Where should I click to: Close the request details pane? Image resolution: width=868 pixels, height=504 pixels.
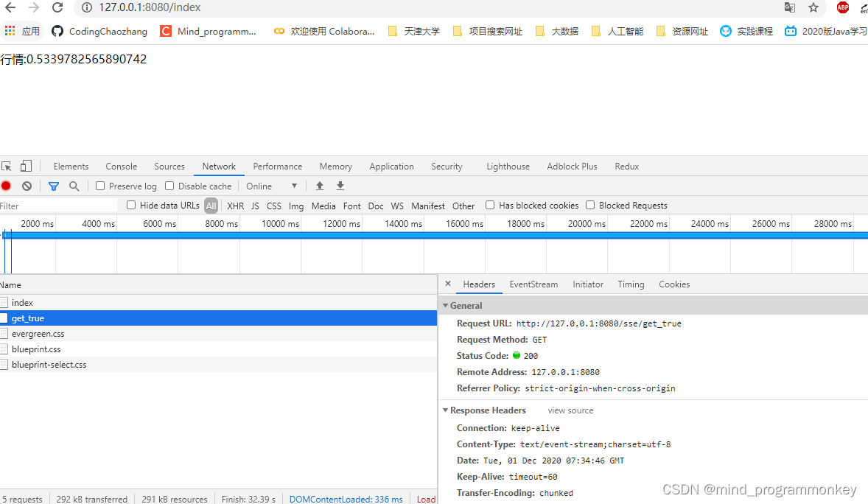click(448, 284)
